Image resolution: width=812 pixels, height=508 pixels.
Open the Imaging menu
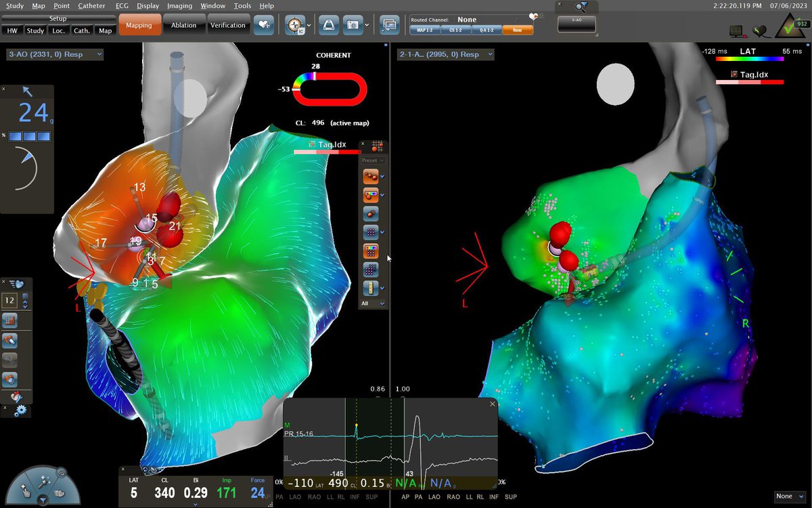point(179,5)
